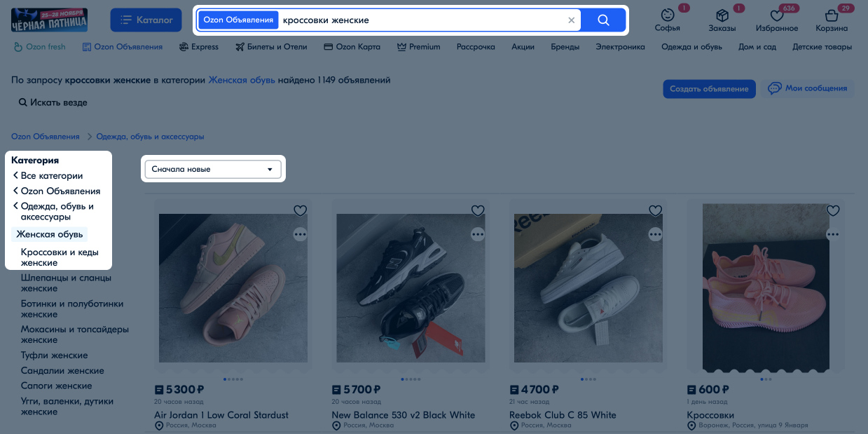Open New Balance 530 v2 Black White title
This screenshot has width=868, height=434.
[x=404, y=415]
